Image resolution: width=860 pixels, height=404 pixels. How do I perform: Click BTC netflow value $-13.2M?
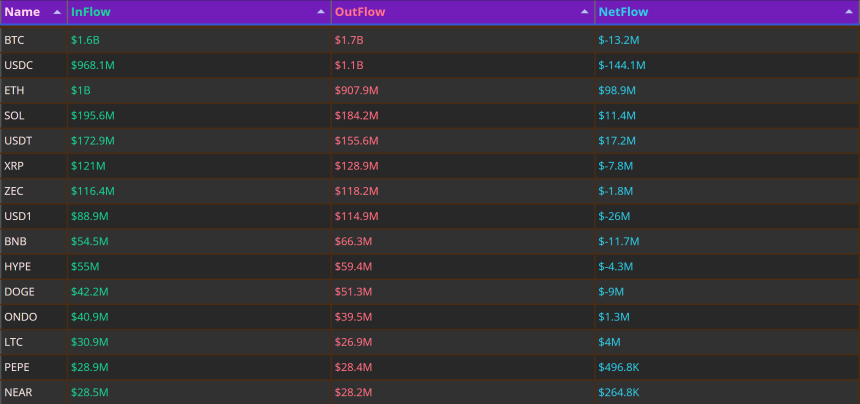(619, 40)
